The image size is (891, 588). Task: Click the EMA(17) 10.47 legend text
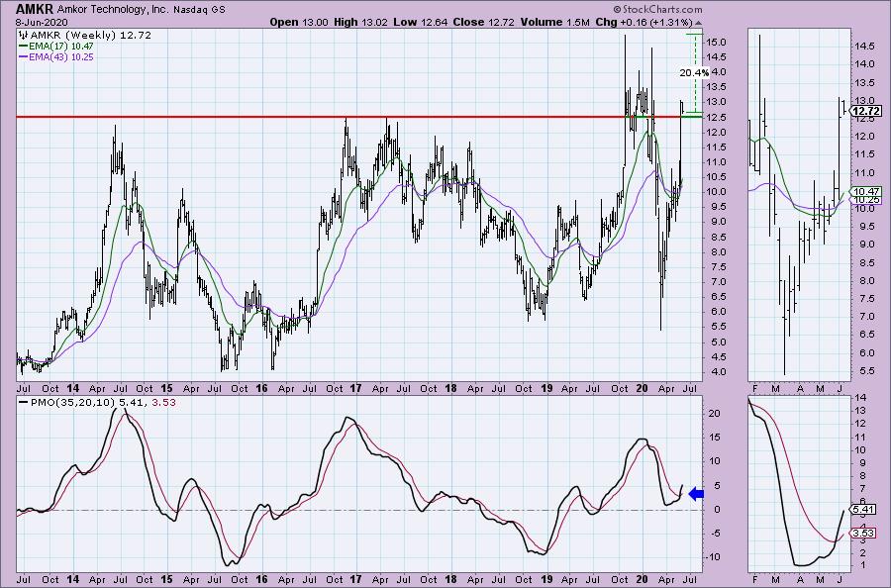tap(61, 46)
